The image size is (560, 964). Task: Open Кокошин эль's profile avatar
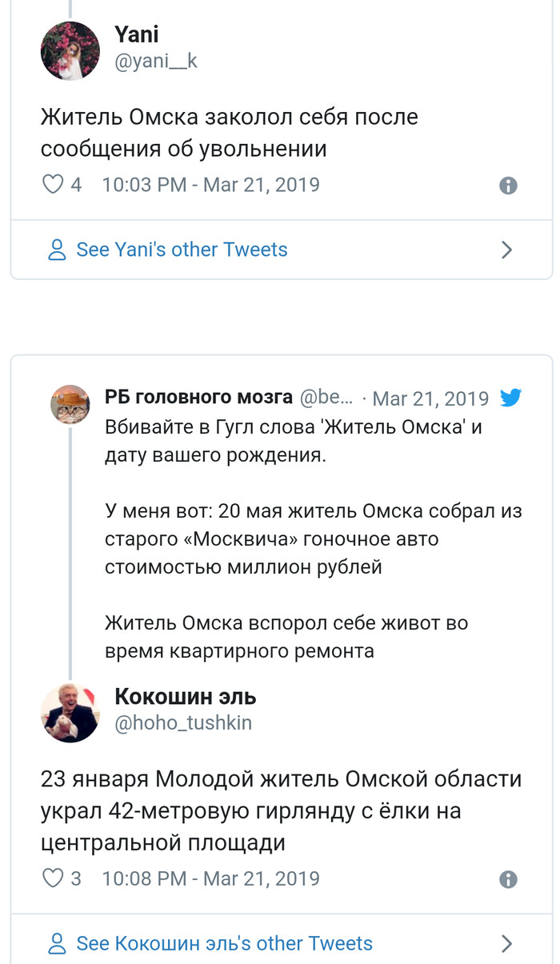pos(70,712)
